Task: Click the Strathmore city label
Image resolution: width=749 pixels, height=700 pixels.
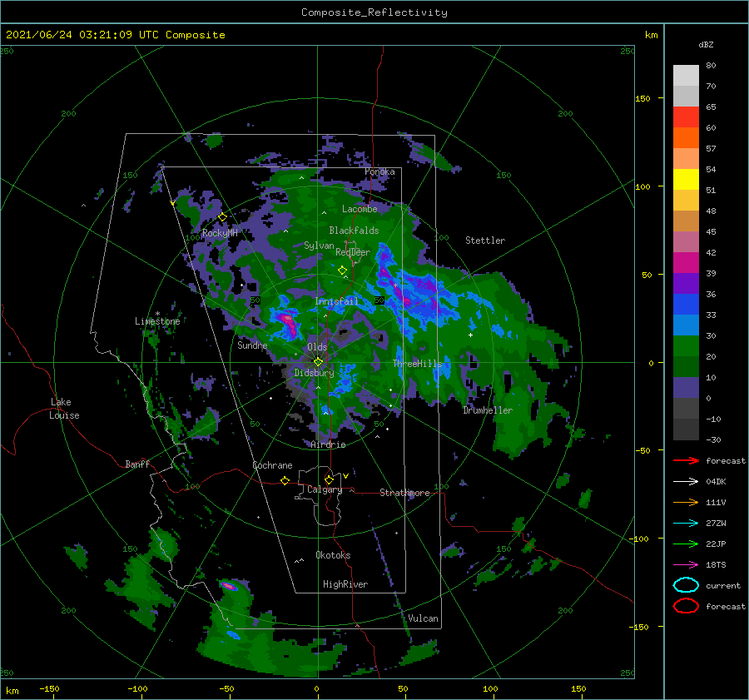Action: [x=404, y=493]
